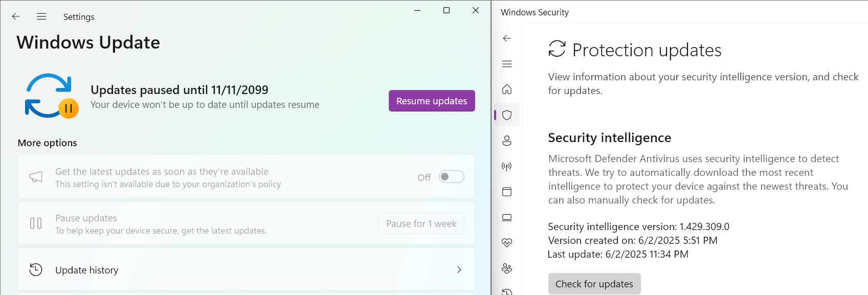868x295 pixels.
Task: Click the megaphone icon for latest updates
Action: (36, 177)
